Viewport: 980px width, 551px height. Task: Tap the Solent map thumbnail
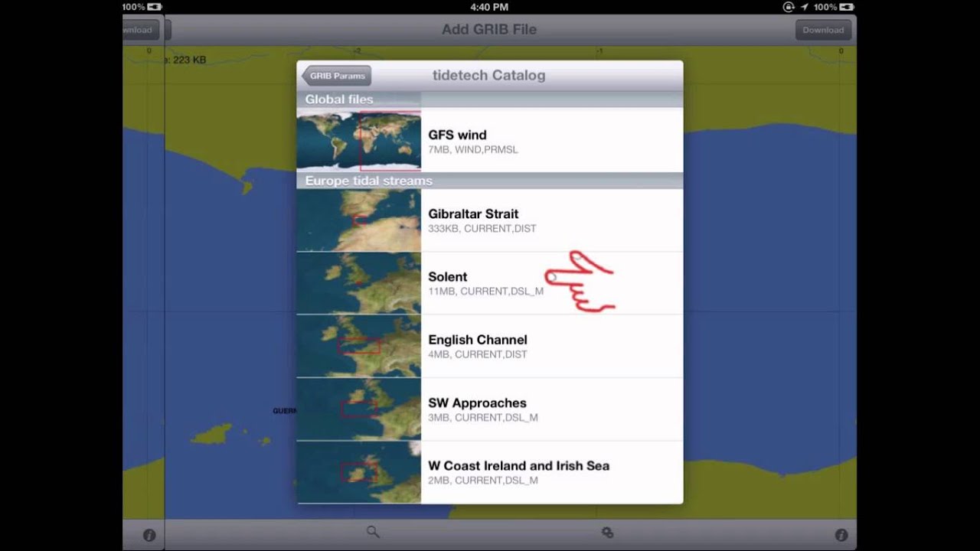pyautogui.click(x=359, y=283)
